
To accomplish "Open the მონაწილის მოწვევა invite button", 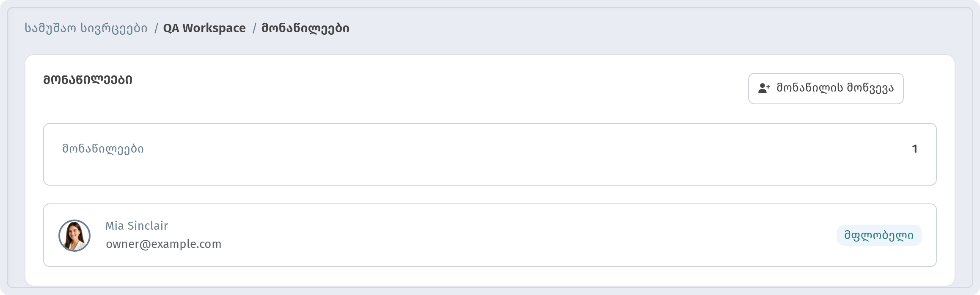I will pyautogui.click(x=826, y=89).
